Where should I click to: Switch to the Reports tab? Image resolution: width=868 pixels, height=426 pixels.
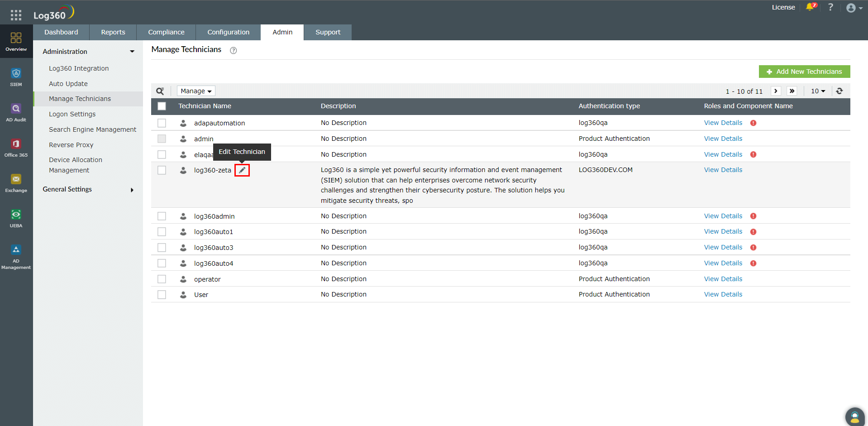(x=113, y=32)
